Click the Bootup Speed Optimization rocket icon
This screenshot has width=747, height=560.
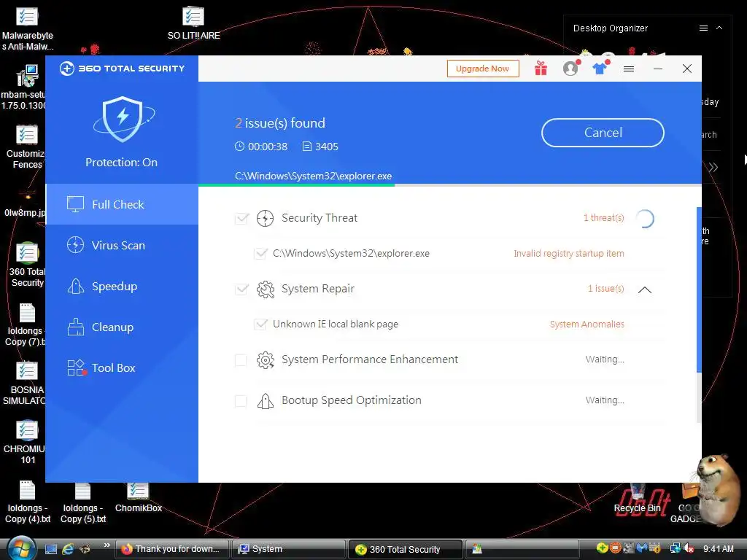266,401
